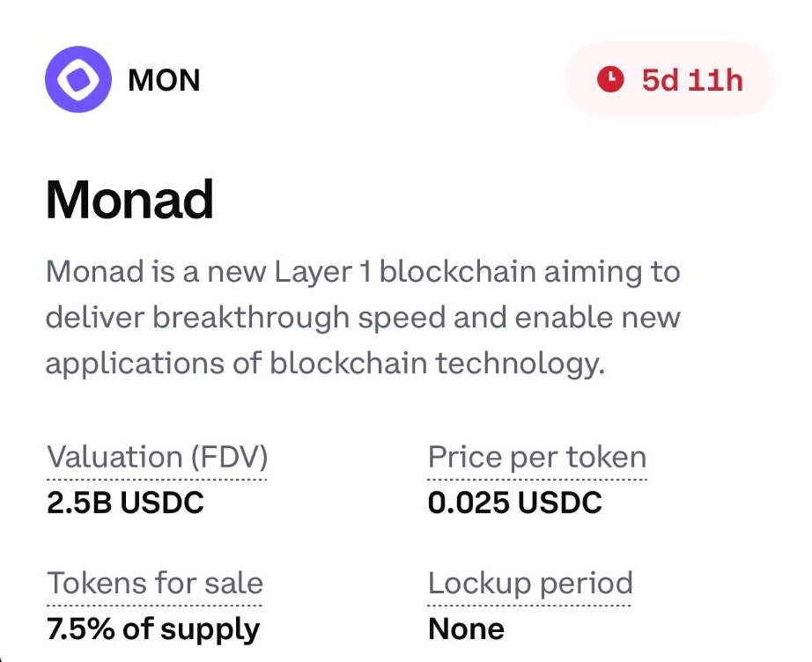Show the Tokens for sale tooltip label
The image size is (812, 662).
tap(154, 584)
